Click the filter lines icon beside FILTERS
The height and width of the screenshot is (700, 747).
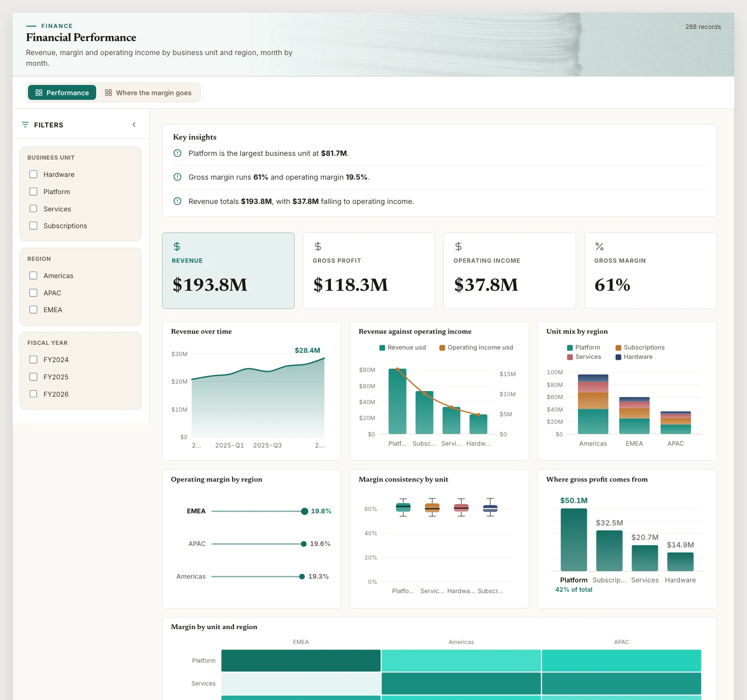(x=25, y=125)
